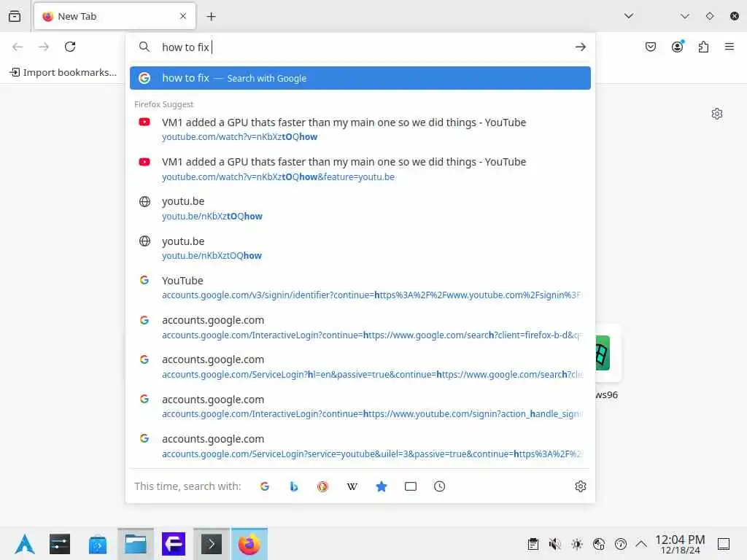Switch to Firefox in the taskbar
This screenshot has height=560, width=747.
(x=249, y=544)
